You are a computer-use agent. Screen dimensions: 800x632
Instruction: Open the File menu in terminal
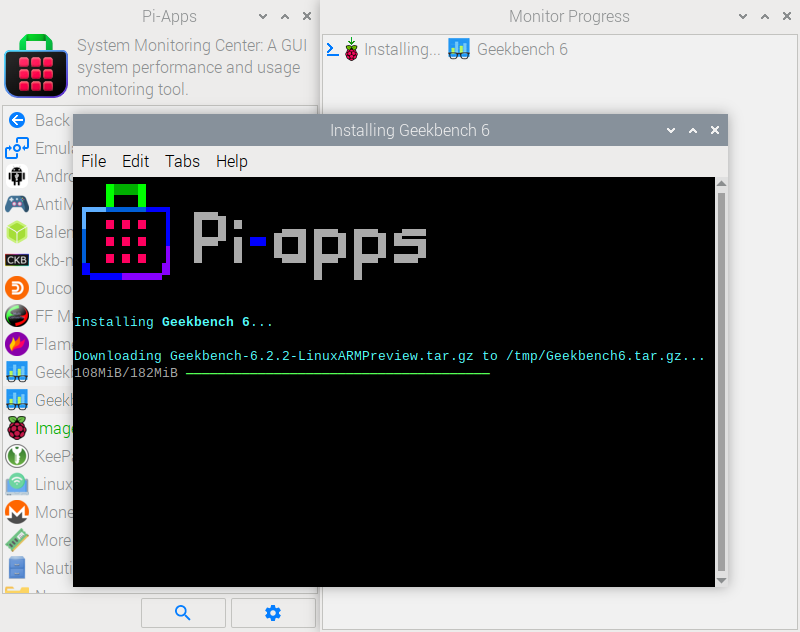click(x=93, y=161)
